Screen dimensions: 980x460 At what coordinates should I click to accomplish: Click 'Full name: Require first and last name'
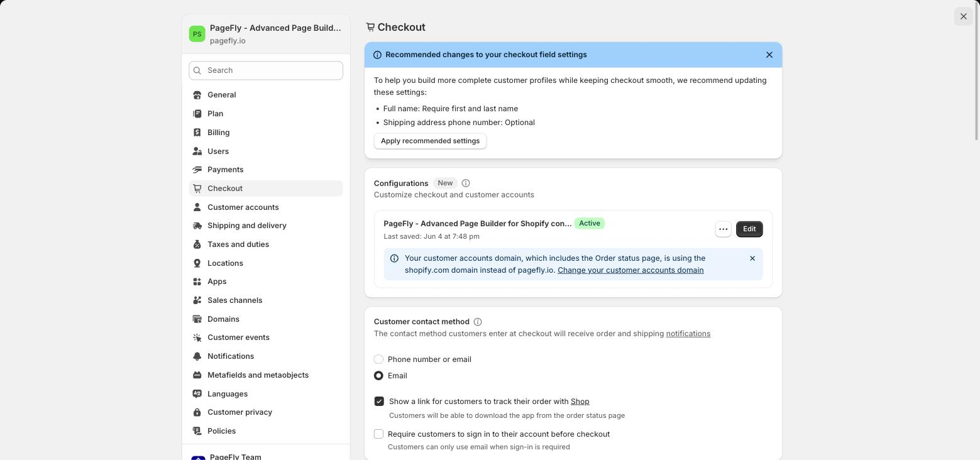[x=451, y=109]
